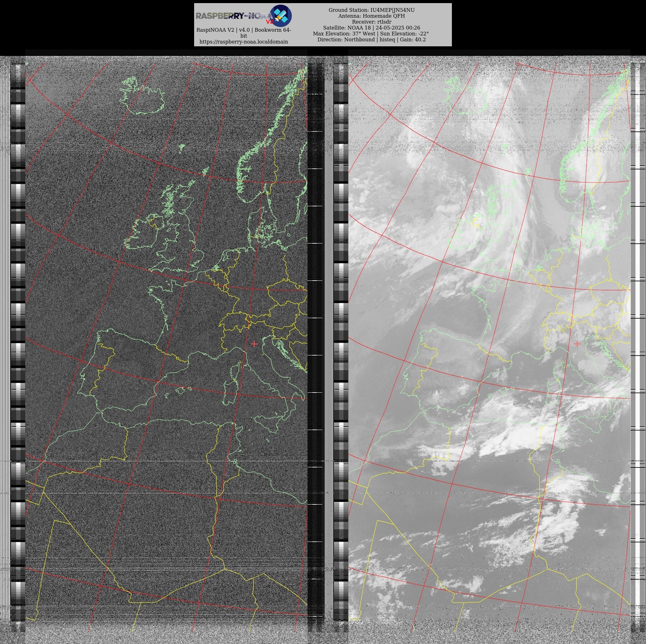Screen dimensions: 646x644
Task: Select the 'RaspiNOAA V2 | v4.0 | Bookworm 64-bit' text
Action: 244,33
